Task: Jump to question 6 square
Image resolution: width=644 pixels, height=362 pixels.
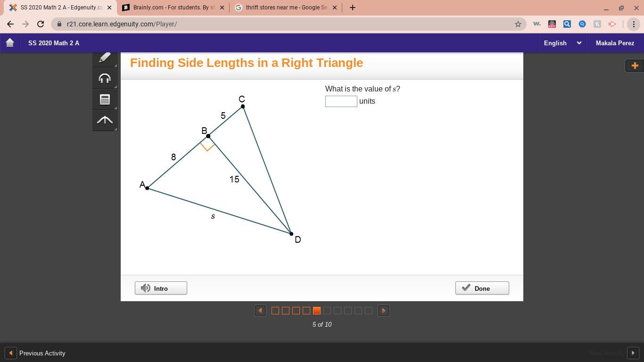Action: tap(327, 311)
